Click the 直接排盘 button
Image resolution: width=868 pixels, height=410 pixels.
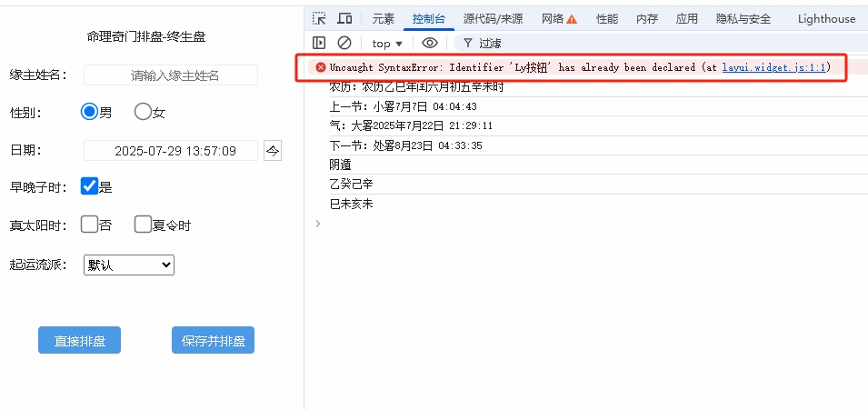79,340
